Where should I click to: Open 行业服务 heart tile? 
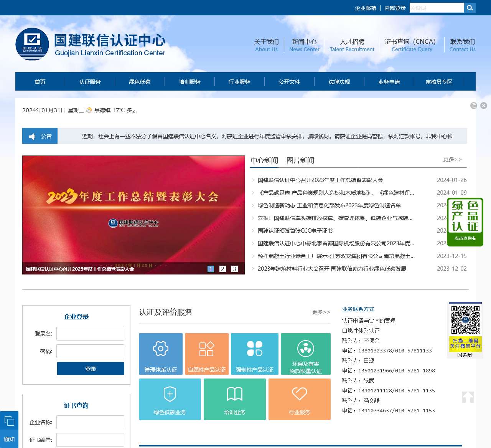(300, 399)
